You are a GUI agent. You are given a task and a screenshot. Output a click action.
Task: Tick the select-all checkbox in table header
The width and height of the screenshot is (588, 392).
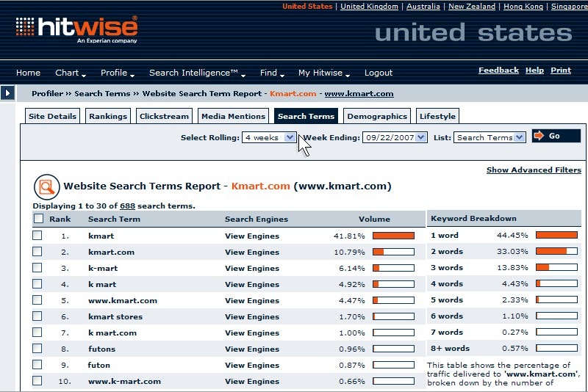click(38, 218)
